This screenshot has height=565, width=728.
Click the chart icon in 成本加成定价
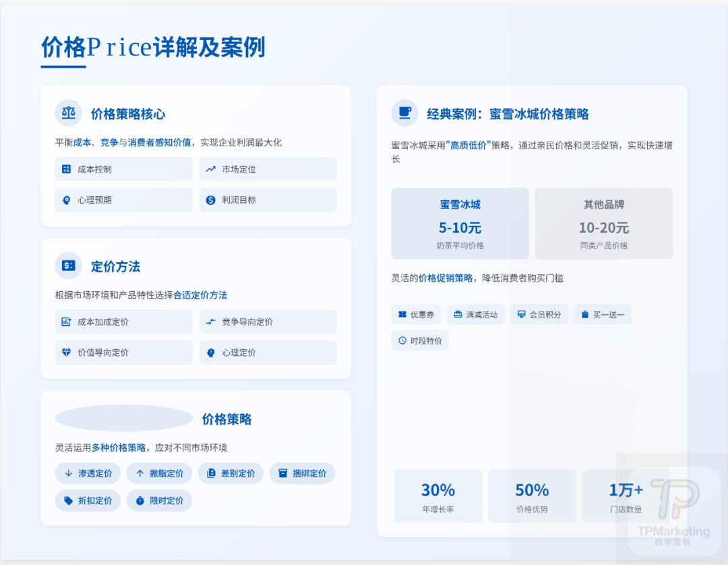[66, 322]
